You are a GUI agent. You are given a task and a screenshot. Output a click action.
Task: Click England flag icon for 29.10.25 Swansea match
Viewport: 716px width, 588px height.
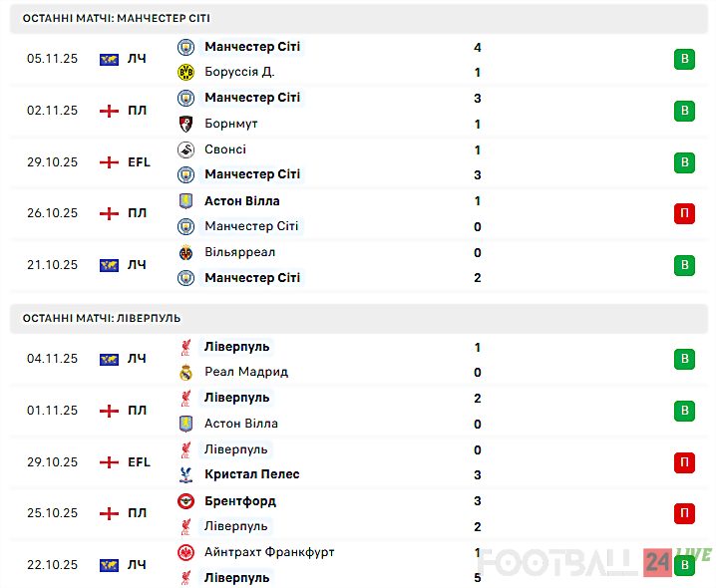point(109,162)
